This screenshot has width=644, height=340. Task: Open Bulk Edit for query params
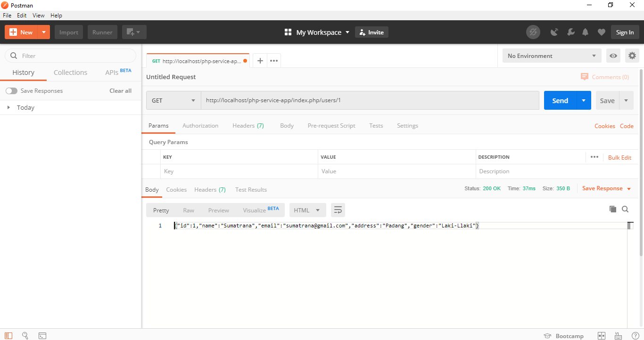coord(620,157)
